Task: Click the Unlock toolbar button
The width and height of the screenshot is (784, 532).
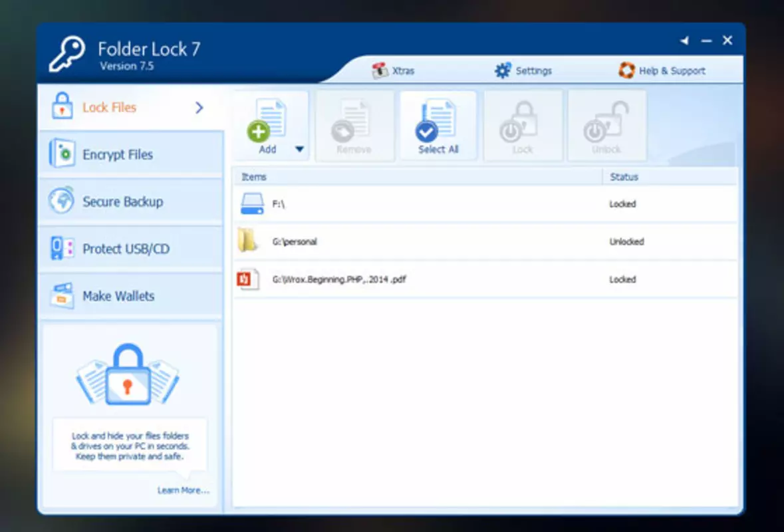Action: [x=606, y=126]
